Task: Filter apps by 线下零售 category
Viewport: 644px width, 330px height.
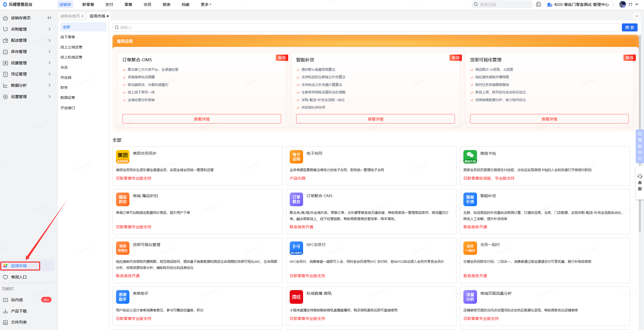Action: (68, 37)
